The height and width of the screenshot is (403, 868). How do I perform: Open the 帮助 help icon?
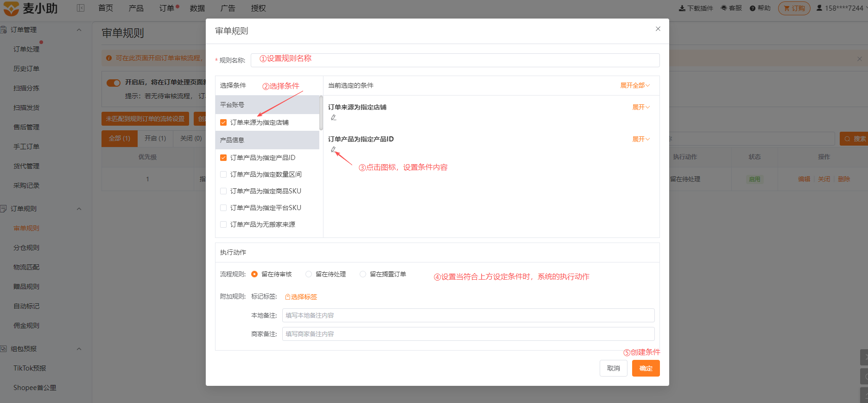753,8
